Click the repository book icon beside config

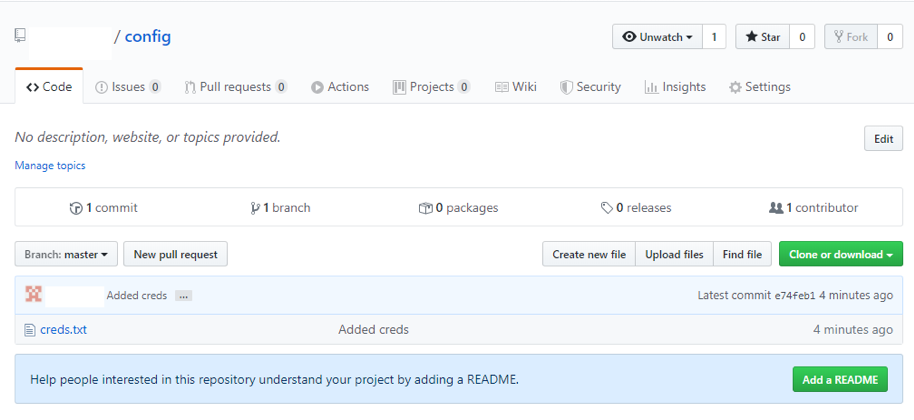20,36
